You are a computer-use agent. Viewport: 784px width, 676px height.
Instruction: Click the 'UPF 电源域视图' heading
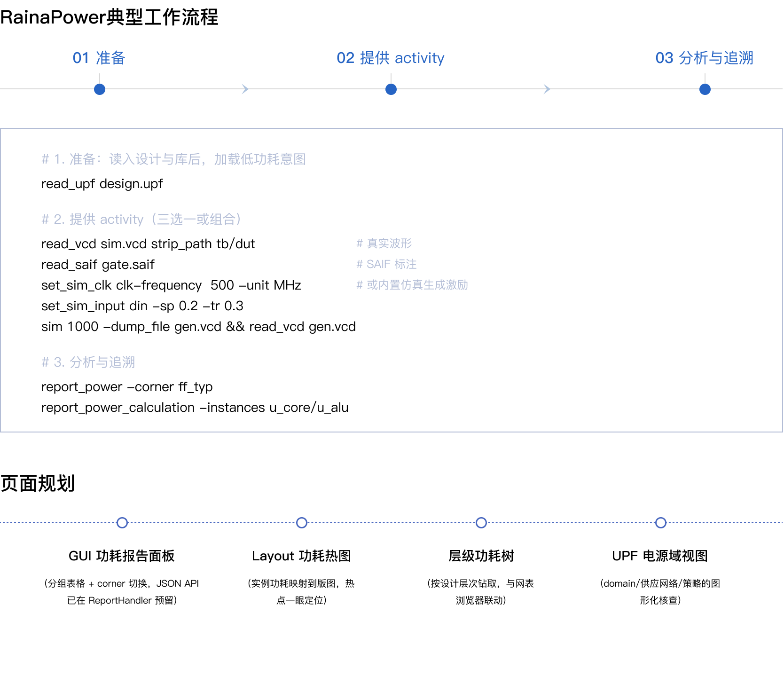[660, 556]
